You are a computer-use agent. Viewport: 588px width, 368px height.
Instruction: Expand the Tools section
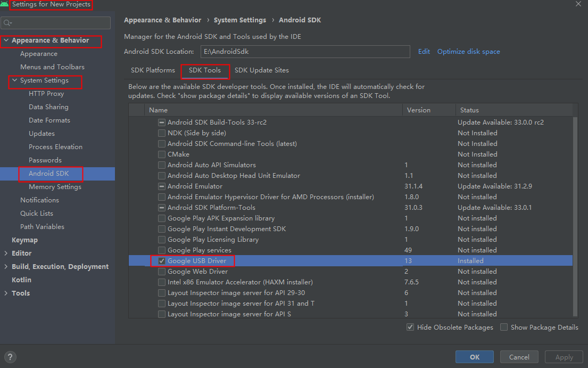click(x=6, y=293)
